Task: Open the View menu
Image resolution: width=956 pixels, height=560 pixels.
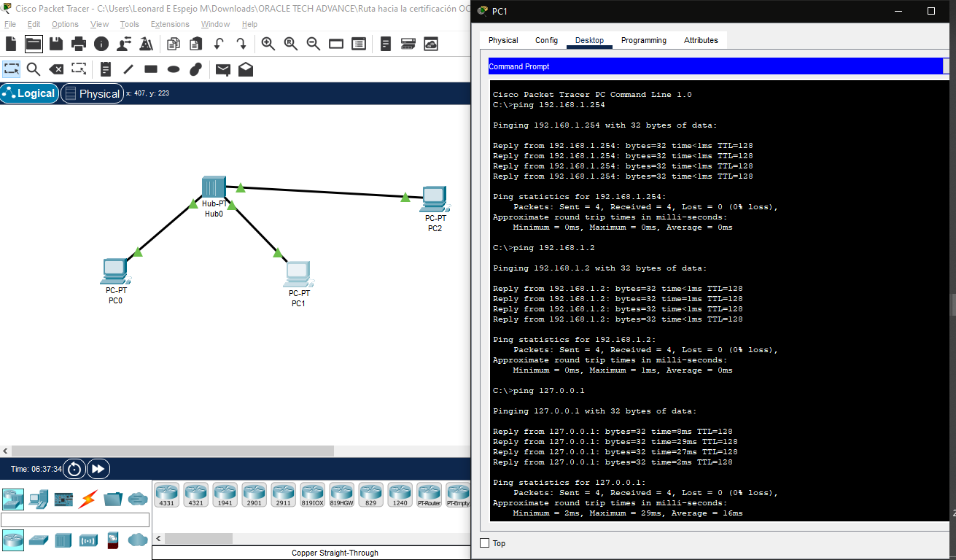Action: (100, 24)
